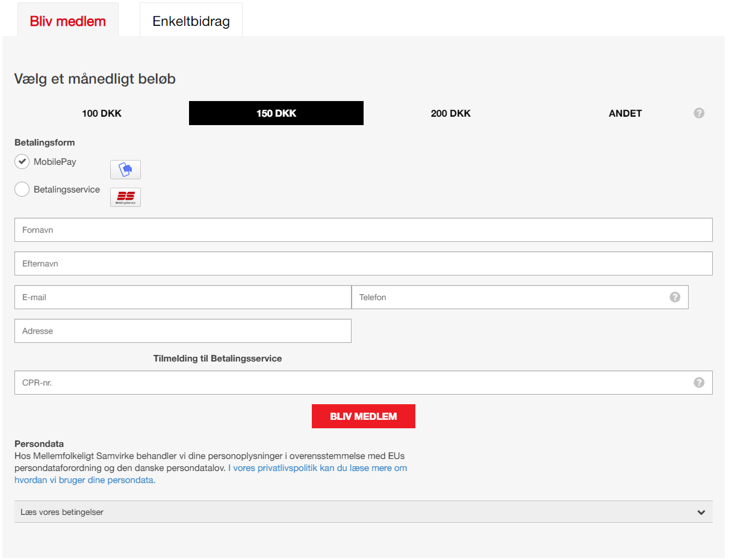Open the help icon in Telefon field
This screenshot has width=729, height=560.
(x=675, y=297)
